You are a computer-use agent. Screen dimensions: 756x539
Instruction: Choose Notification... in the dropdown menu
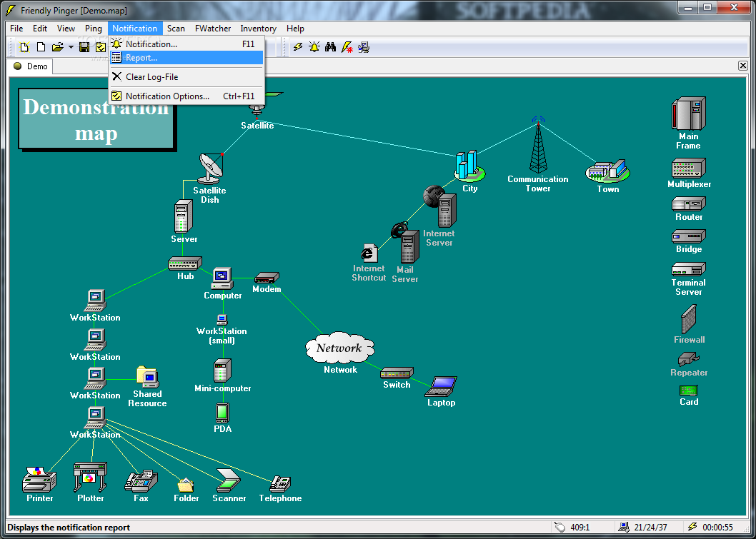186,44
